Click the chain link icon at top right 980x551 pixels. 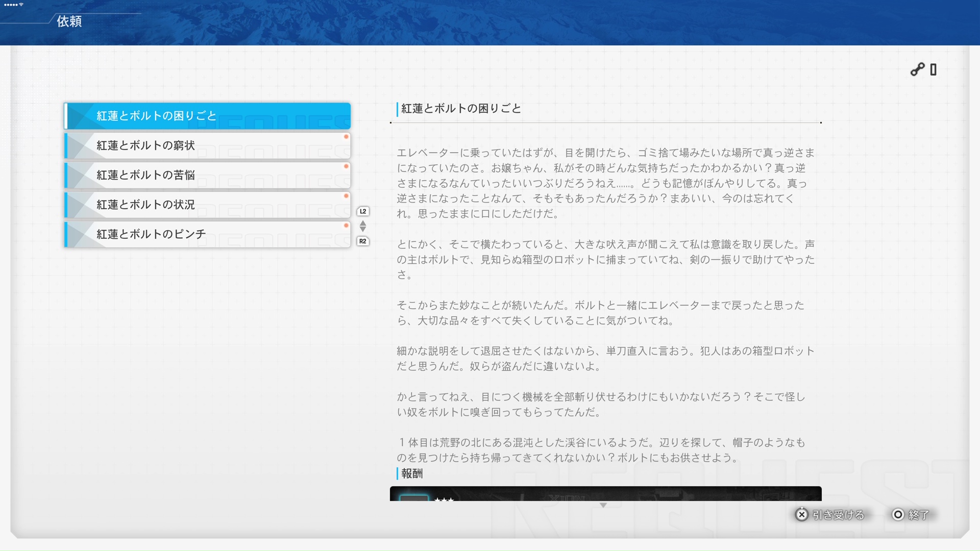click(918, 69)
